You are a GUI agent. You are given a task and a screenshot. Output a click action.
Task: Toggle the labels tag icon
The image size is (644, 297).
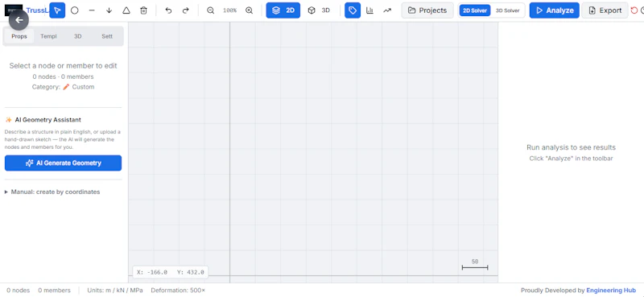353,10
